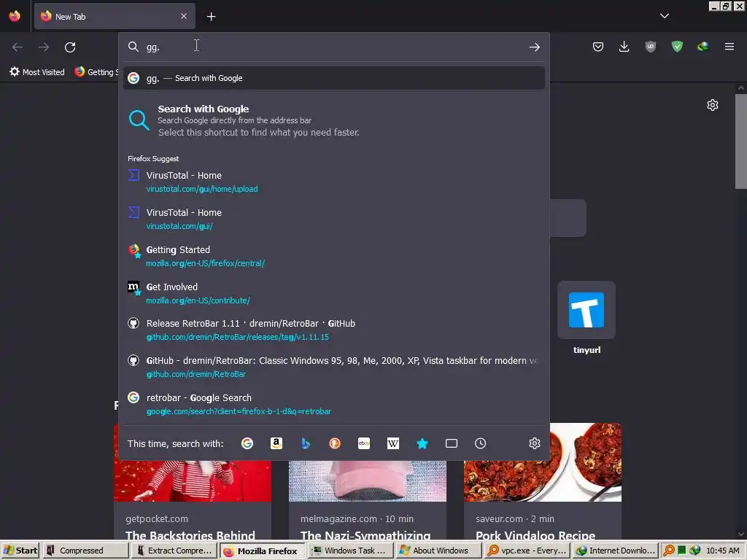Open the Firefox hamburger application menu
The height and width of the screenshot is (560, 747).
(x=729, y=47)
